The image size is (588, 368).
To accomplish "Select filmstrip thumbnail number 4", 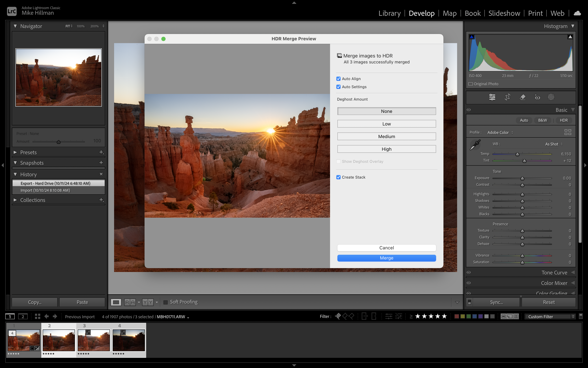I will coord(129,340).
